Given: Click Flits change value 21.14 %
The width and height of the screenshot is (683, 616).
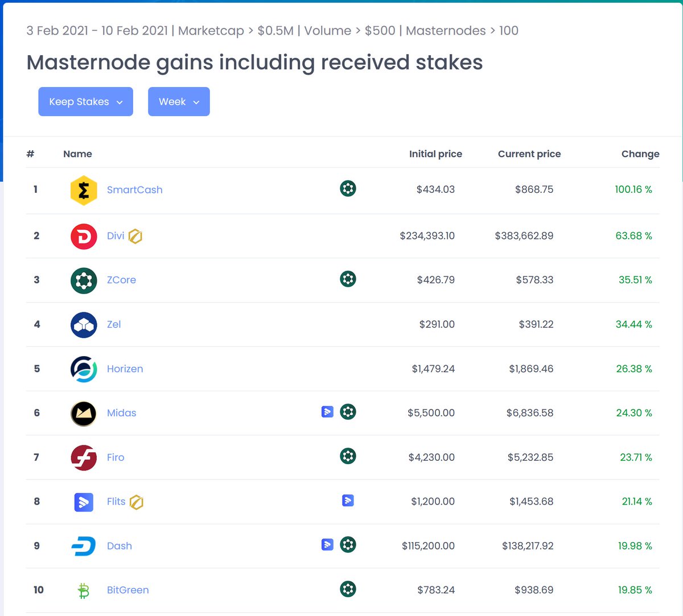Looking at the screenshot, I should pos(637,502).
